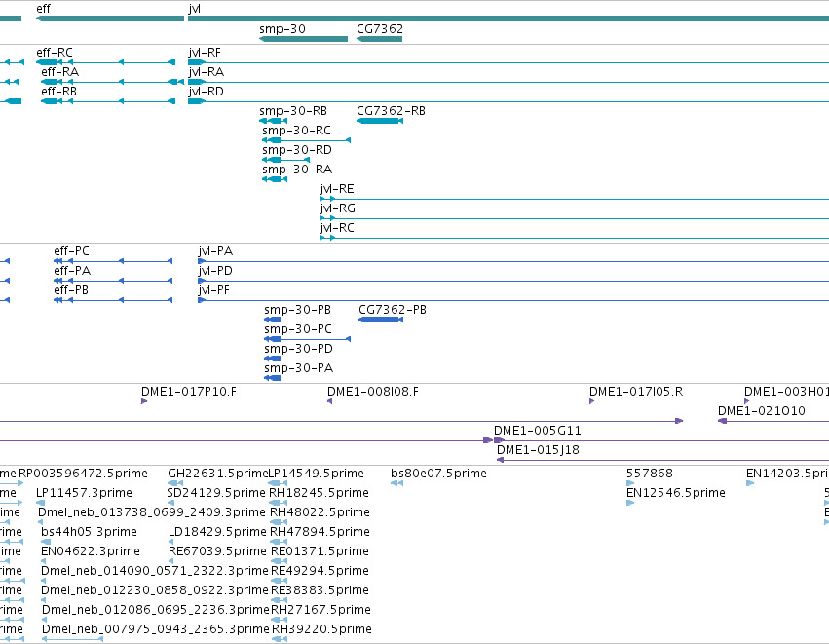This screenshot has height=644, width=829.
Task: Select transcript eff-RA
Action: (113, 82)
